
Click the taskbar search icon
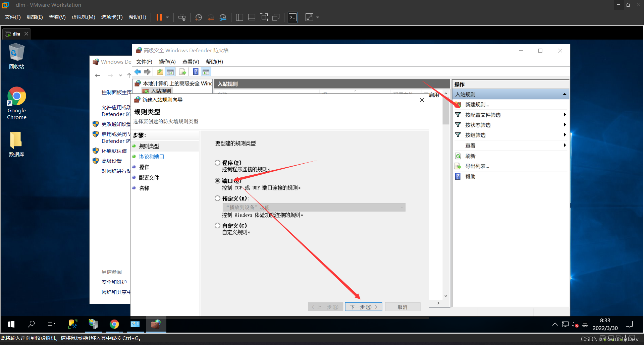pos(31,324)
